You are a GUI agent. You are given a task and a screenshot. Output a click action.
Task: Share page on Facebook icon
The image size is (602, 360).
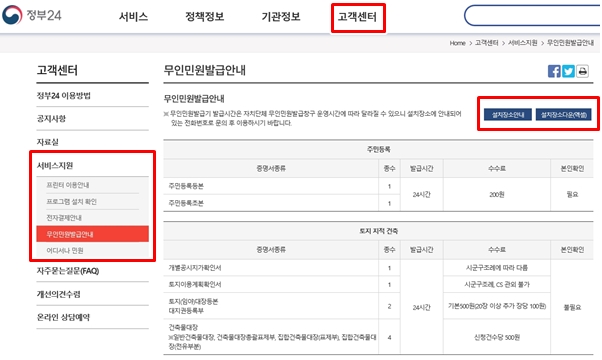[554, 71]
